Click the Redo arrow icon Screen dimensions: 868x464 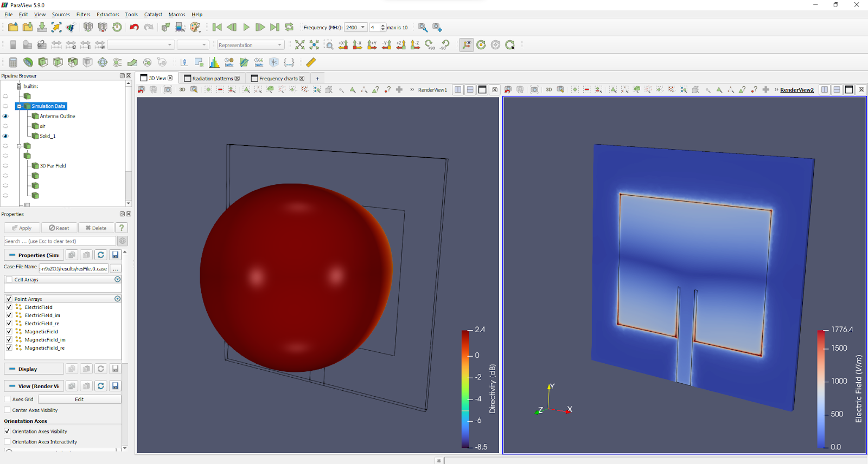pos(149,27)
